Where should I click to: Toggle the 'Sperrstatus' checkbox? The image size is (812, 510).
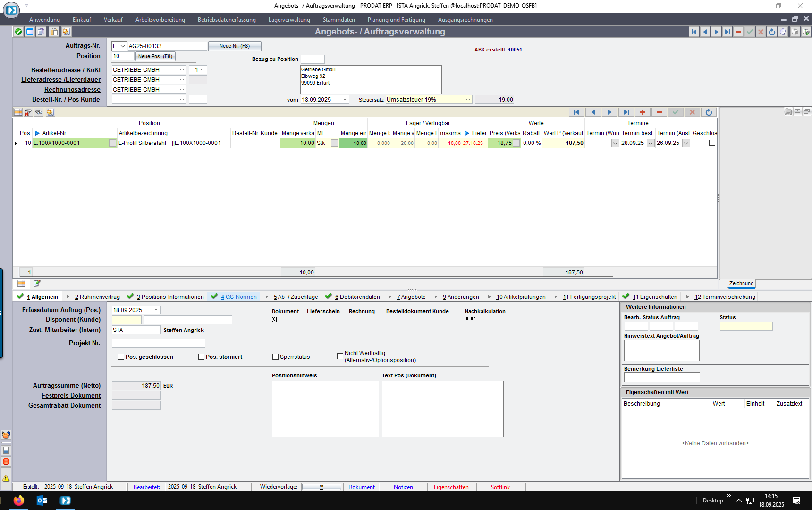pos(276,357)
